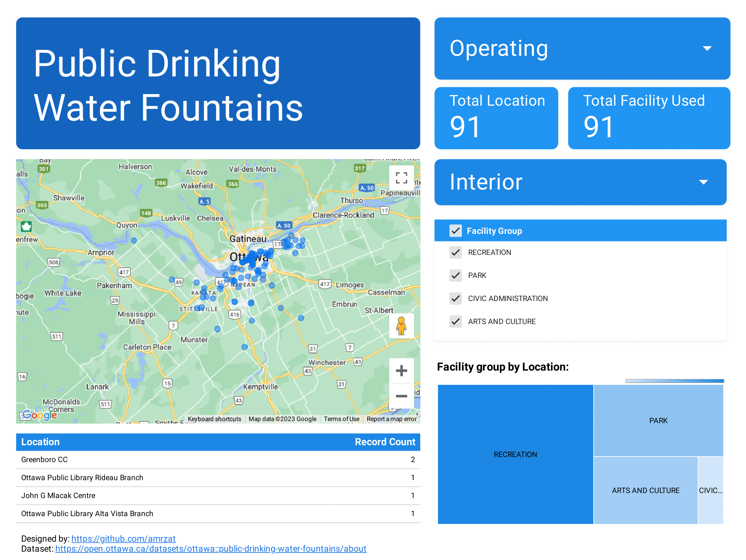Disable the CIVIC ADMINISTRATION checkbox

[x=456, y=299]
